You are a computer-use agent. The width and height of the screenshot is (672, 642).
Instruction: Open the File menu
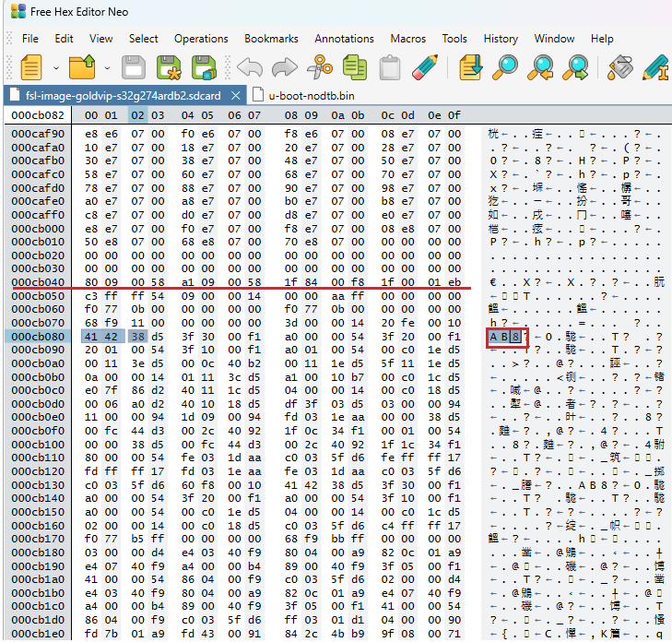[30, 39]
